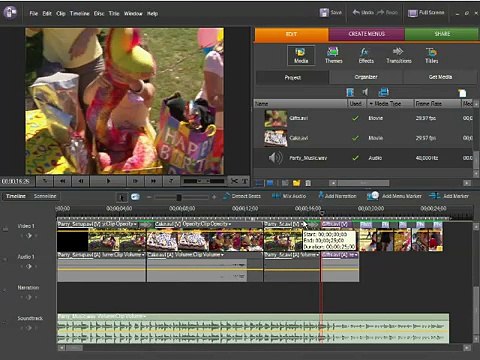This screenshot has height=360, width=480.
Task: Click the trash delete icon in Project
Action: click(308, 183)
